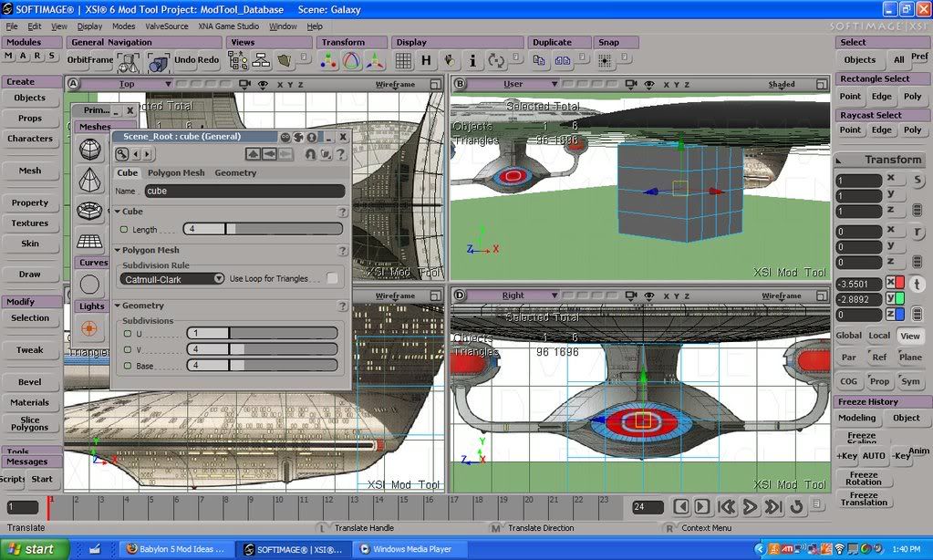Toggle the loop playback icon
Screen dimensions: 933x560
coord(797,506)
